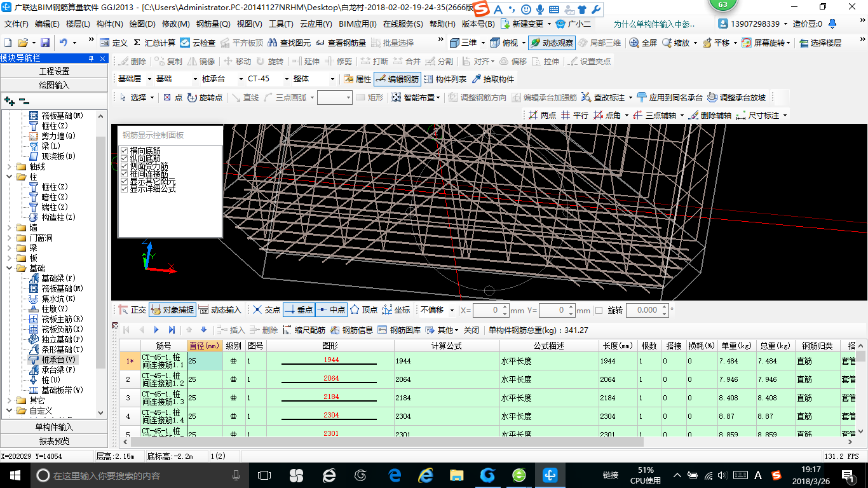
Task: Toggle 显示详细公式 checkbox
Action: pyautogui.click(x=125, y=189)
